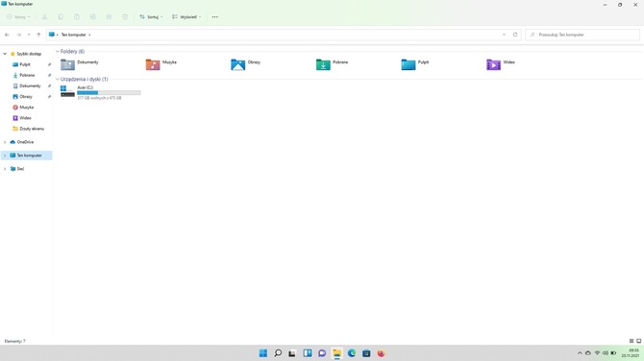Viewport: 644px width, 361px height.
Task: Select Pobrane in Quick access sidebar
Action: point(27,75)
